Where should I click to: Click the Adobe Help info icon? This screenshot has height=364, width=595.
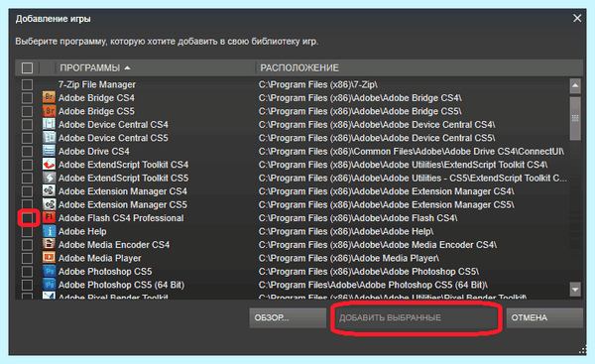[49, 231]
